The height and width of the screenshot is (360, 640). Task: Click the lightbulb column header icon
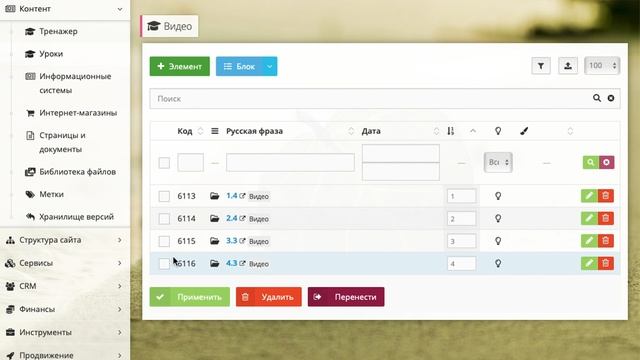point(498,131)
